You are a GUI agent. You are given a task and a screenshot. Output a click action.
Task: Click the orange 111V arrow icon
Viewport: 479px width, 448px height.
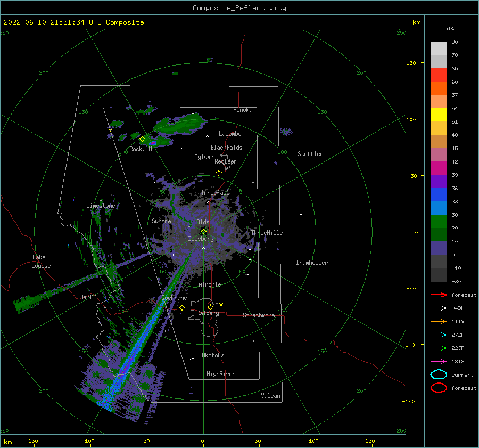439,321
